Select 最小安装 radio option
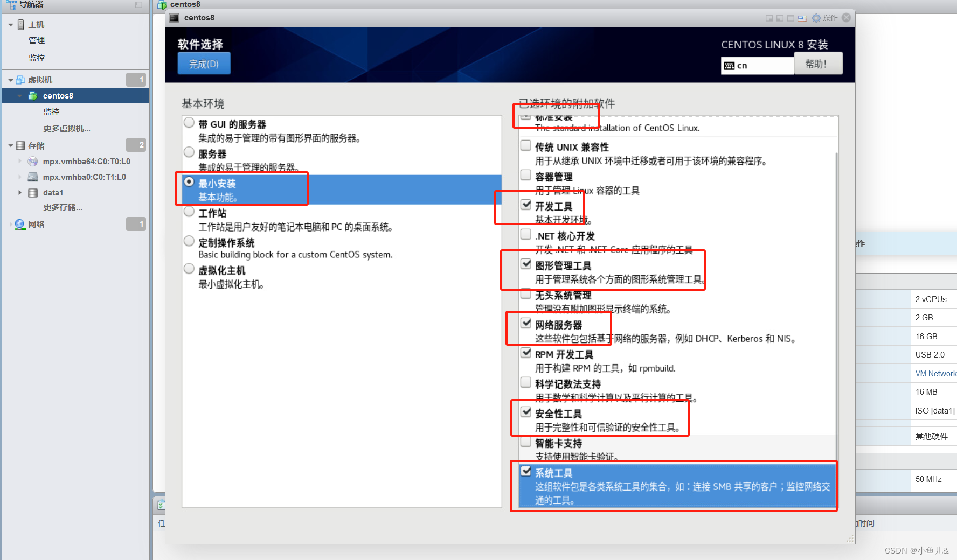The width and height of the screenshot is (957, 560). point(189,182)
